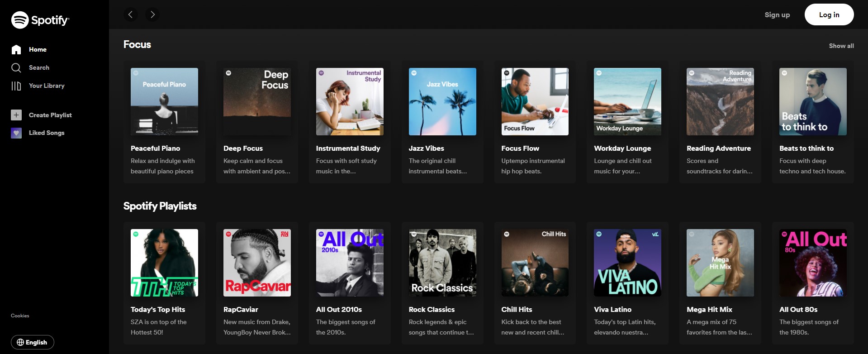This screenshot has height=354, width=868.
Task: Open the Cookies link
Action: point(20,316)
